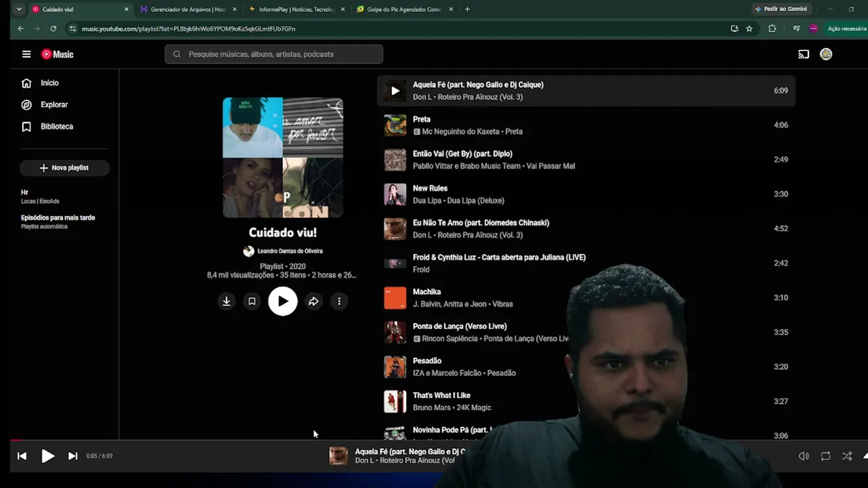Create a Nova playlist
This screenshot has height=488, width=868.
[64, 167]
